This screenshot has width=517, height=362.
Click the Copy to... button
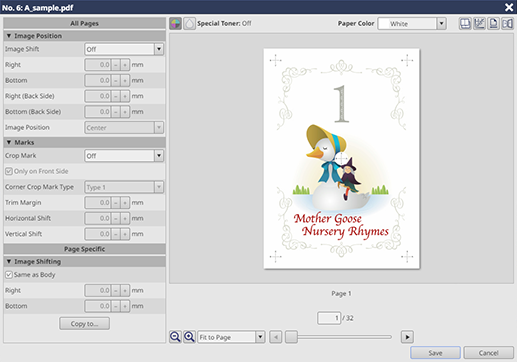pyautogui.click(x=84, y=324)
